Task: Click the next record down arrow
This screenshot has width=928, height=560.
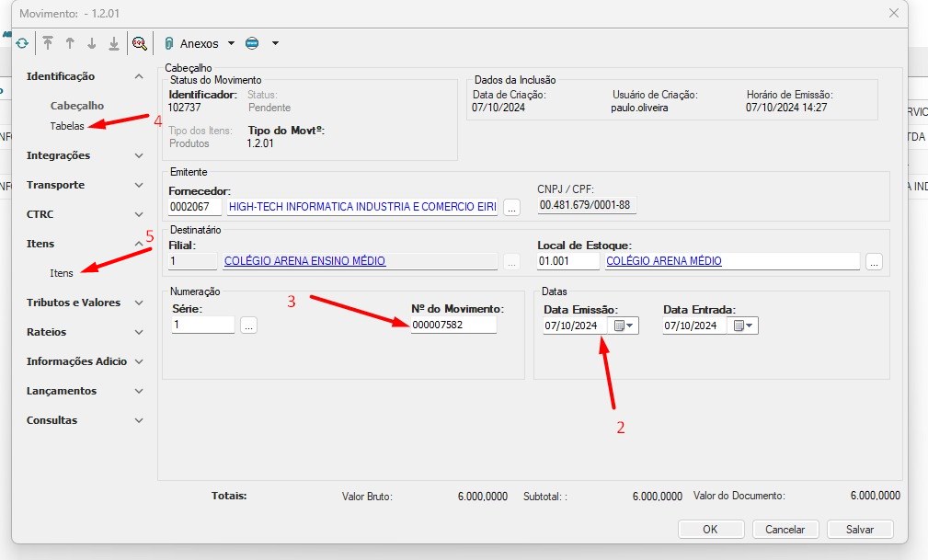Action: pos(91,43)
